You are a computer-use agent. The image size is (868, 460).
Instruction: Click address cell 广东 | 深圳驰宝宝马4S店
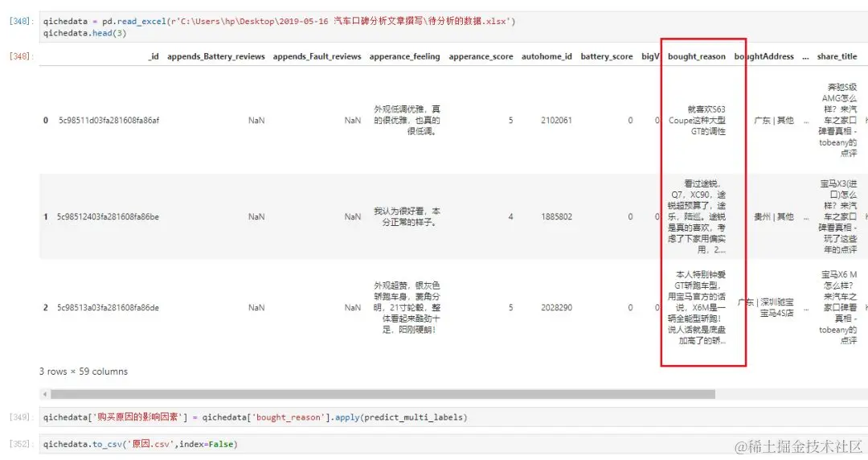(x=766, y=307)
